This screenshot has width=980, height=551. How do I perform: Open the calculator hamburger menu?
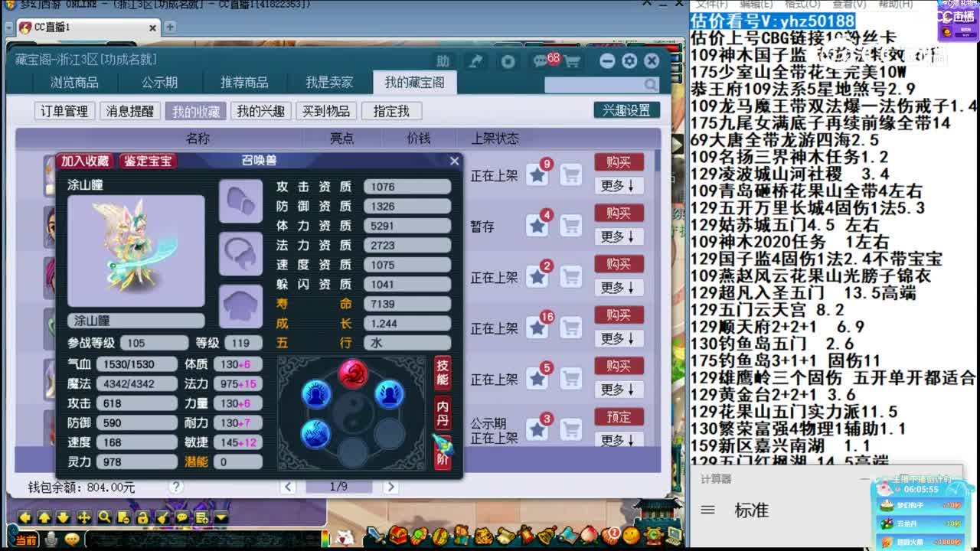coord(708,510)
